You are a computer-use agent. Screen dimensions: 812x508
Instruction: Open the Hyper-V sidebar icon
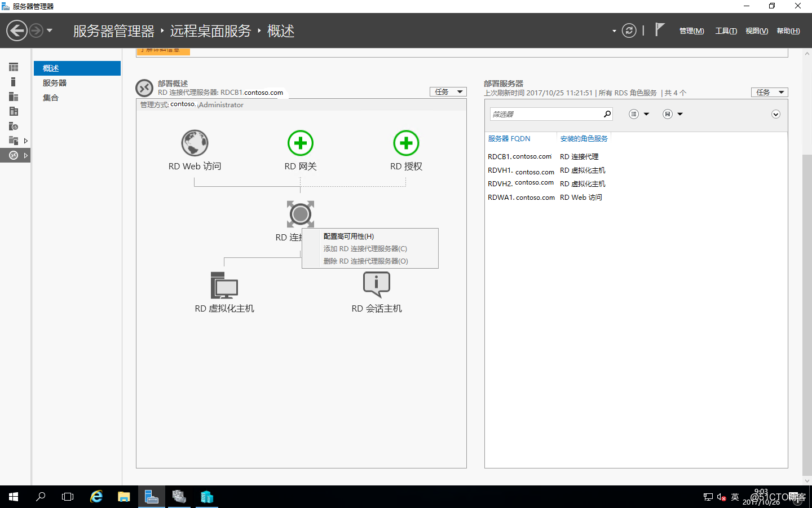[x=14, y=111]
